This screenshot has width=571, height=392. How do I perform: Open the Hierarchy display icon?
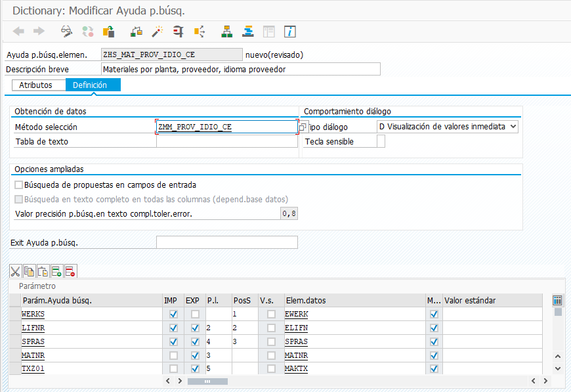227,32
